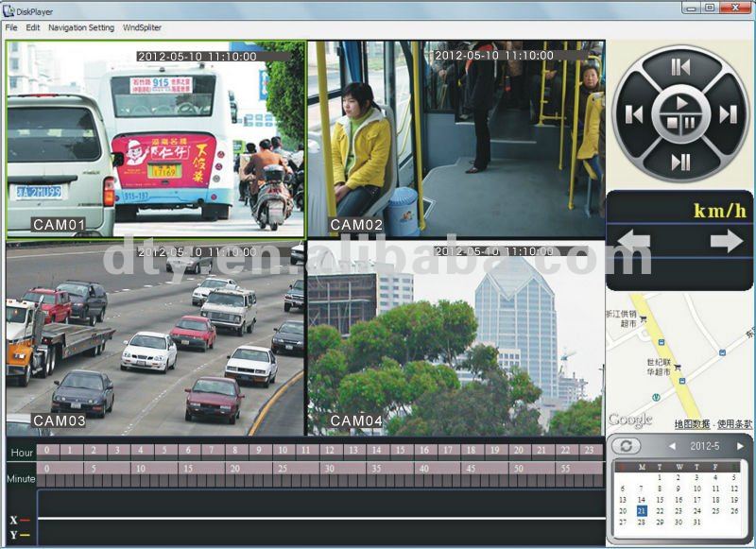Click the Google logo on the map

pyautogui.click(x=630, y=420)
